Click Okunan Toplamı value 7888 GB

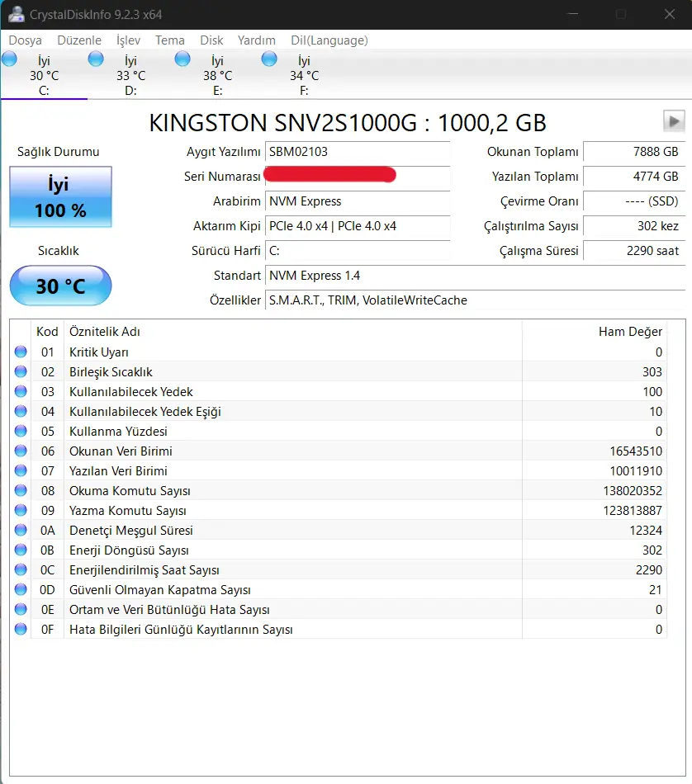pos(634,152)
